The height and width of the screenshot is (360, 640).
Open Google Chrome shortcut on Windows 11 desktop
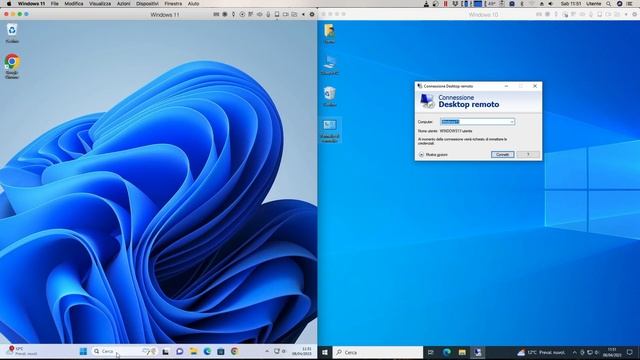pyautogui.click(x=12, y=66)
